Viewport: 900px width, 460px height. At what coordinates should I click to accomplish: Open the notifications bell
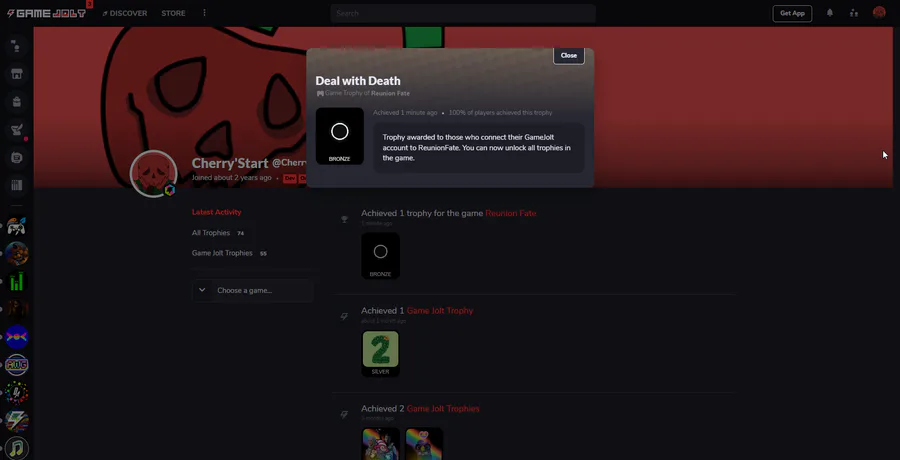tap(829, 13)
